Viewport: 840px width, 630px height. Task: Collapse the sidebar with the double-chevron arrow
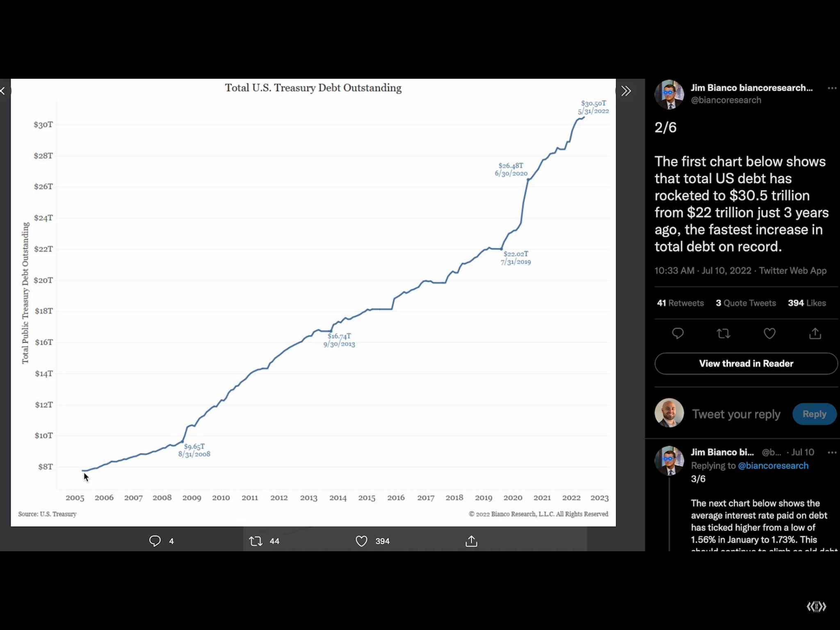626,91
